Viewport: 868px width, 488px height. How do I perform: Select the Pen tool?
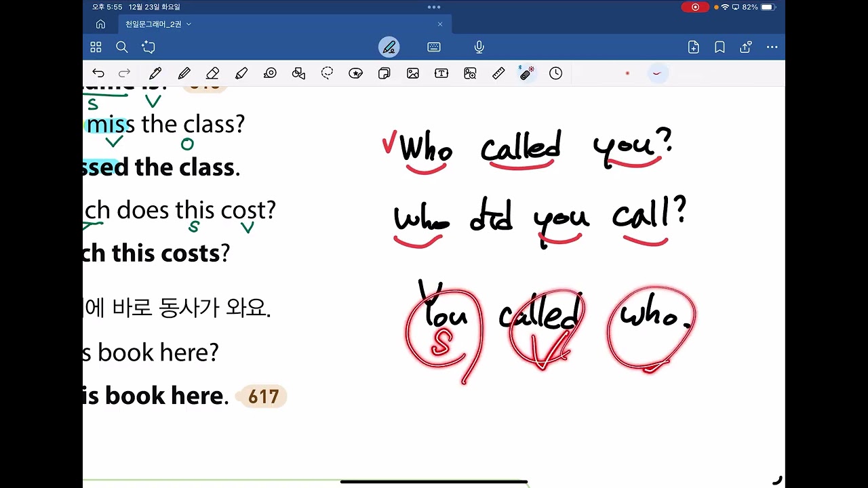pyautogui.click(x=155, y=73)
